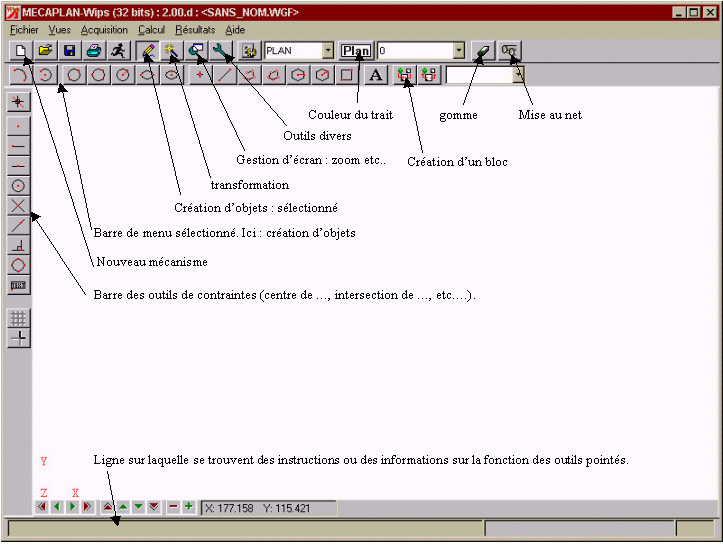723x546 pixels.
Task: Print with the printer icon
Action: [94, 51]
